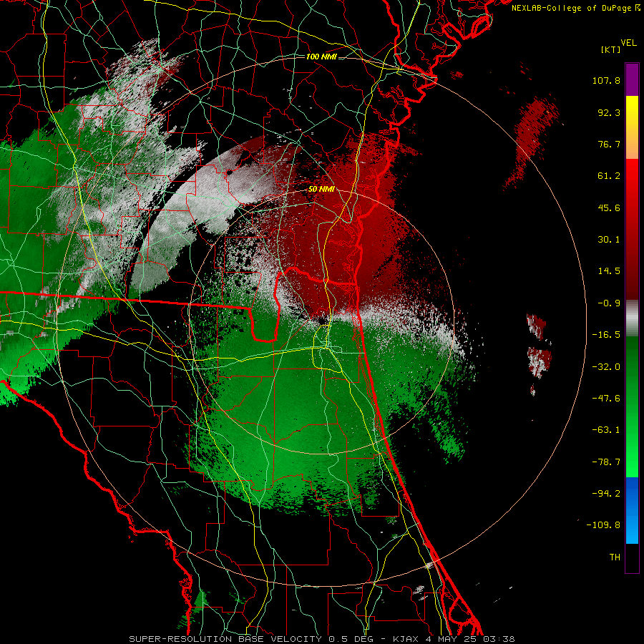The image size is (644, 644).
Task: Click the 92.3 velocity scale value
Action: [x=609, y=112]
